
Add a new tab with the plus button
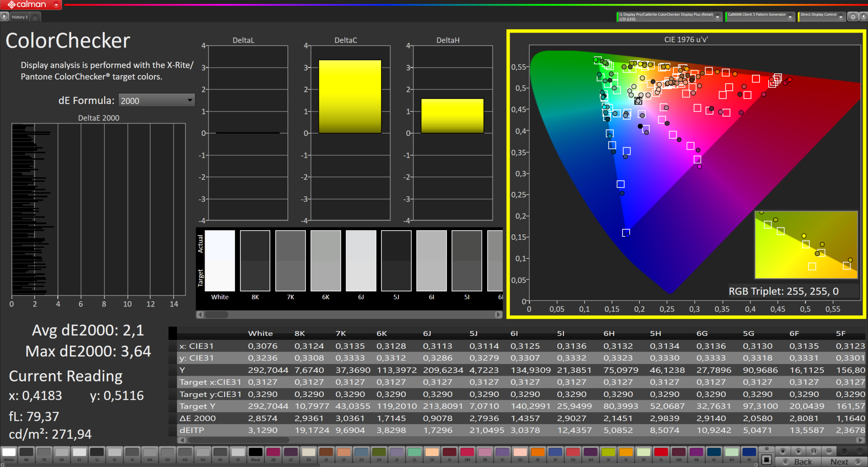(x=35, y=17)
